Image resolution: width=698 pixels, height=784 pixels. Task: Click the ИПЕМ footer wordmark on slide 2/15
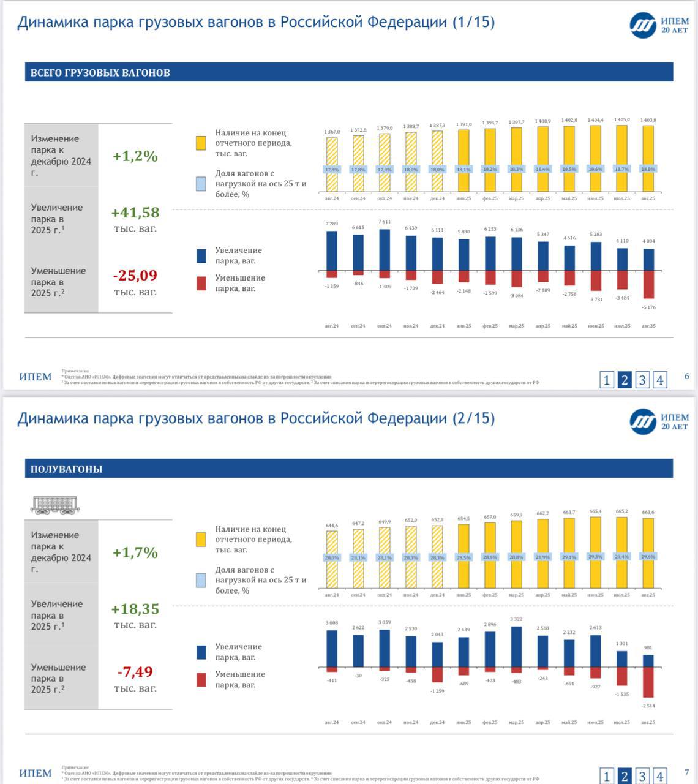(36, 773)
